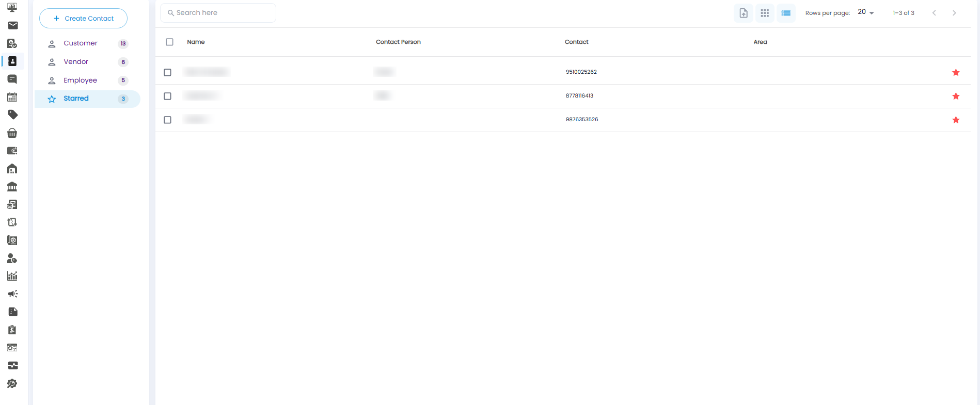
Task: Open the mail envelope icon in sidebar
Action: point(13,25)
